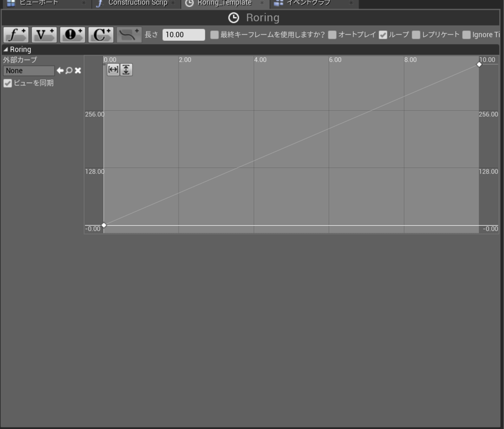The height and width of the screenshot is (429, 504).
Task: Click the 4.00 time label on the ruler
Action: coord(260,60)
